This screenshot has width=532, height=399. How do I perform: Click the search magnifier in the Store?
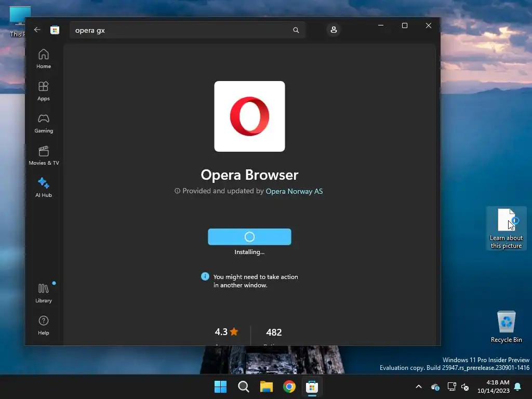296,30
